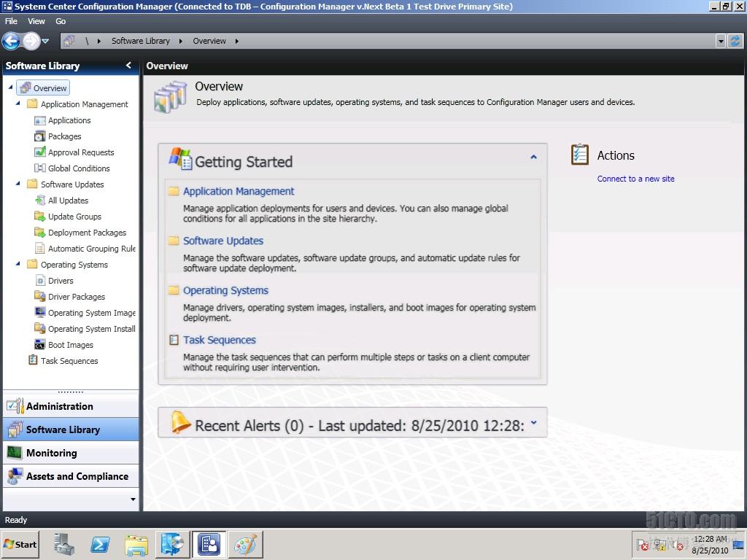Collapse the Software Library navigation pane
Viewport: 747px width, 560px height.
coord(128,65)
